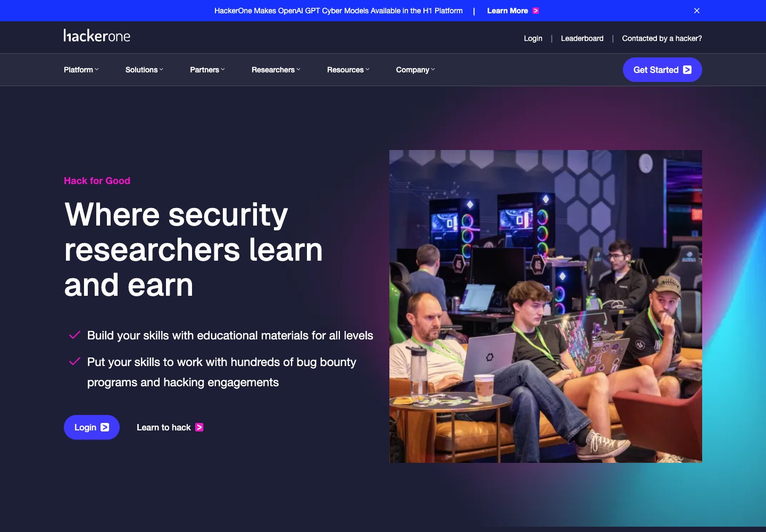Click the pink arrow beside Learn to hack
This screenshot has height=532, width=766.
(199, 427)
